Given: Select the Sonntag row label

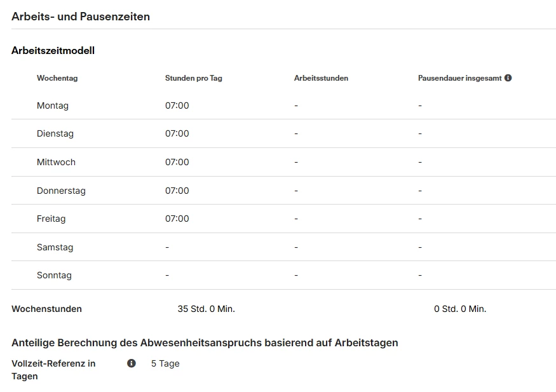Looking at the screenshot, I should click(54, 275).
